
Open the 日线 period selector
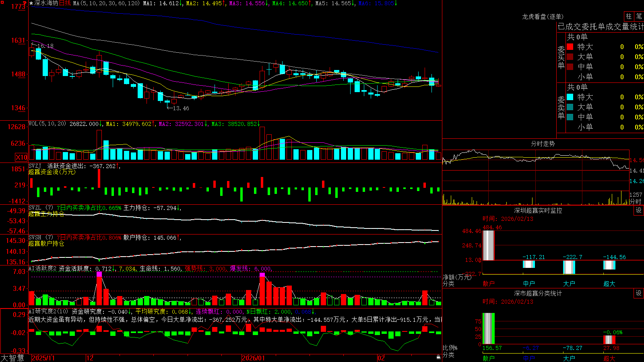(65, 3)
